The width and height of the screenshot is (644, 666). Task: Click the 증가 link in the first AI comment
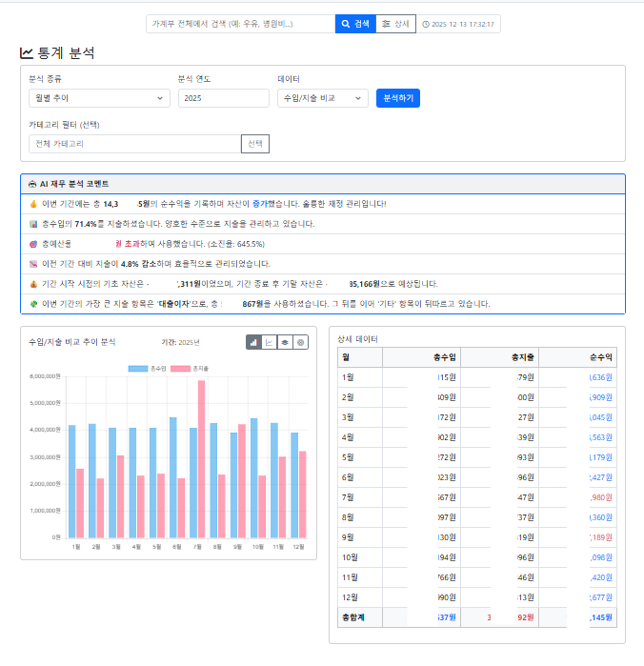[259, 204]
